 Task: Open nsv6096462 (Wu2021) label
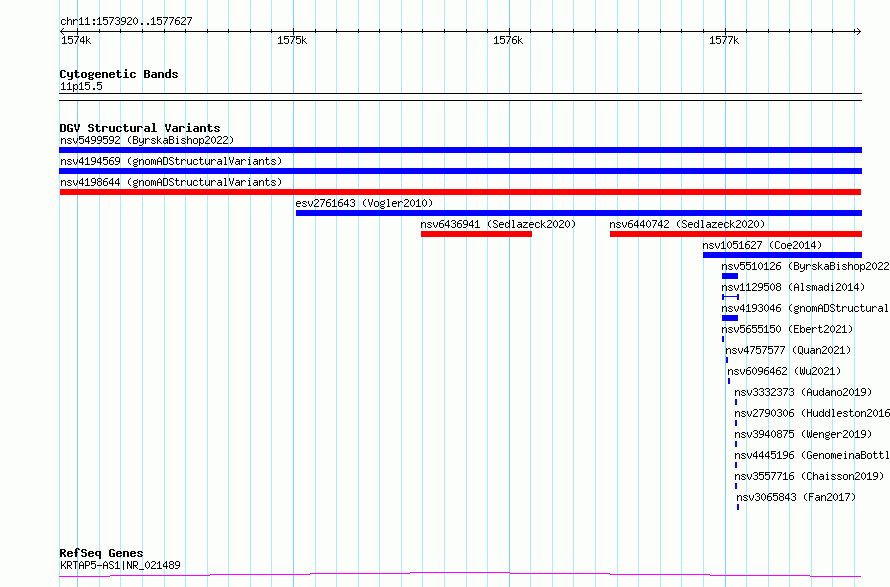point(784,371)
